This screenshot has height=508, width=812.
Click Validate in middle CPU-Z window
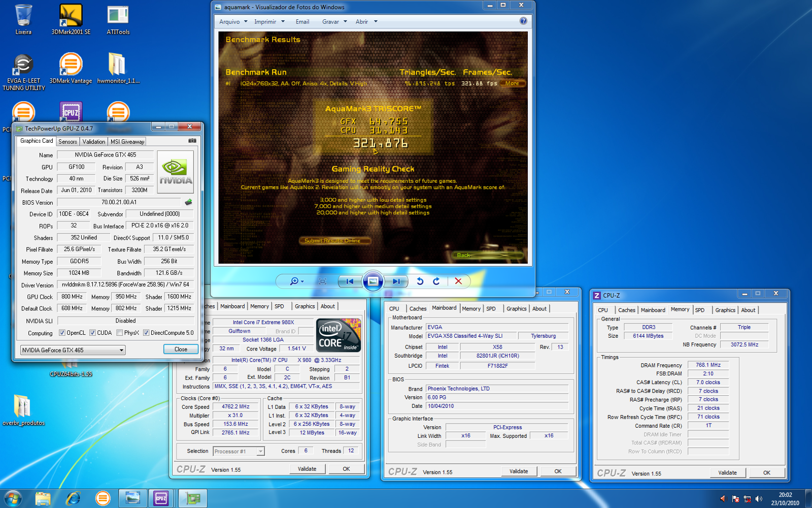pos(519,471)
